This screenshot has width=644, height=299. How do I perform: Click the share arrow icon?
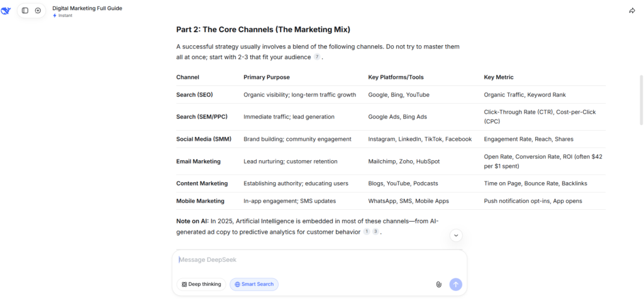632,11
